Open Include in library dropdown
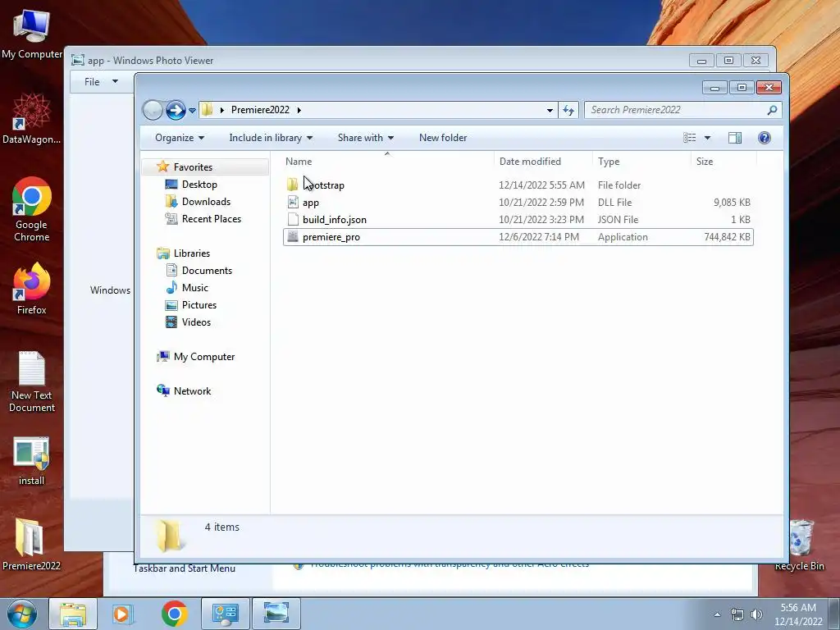 click(x=271, y=138)
